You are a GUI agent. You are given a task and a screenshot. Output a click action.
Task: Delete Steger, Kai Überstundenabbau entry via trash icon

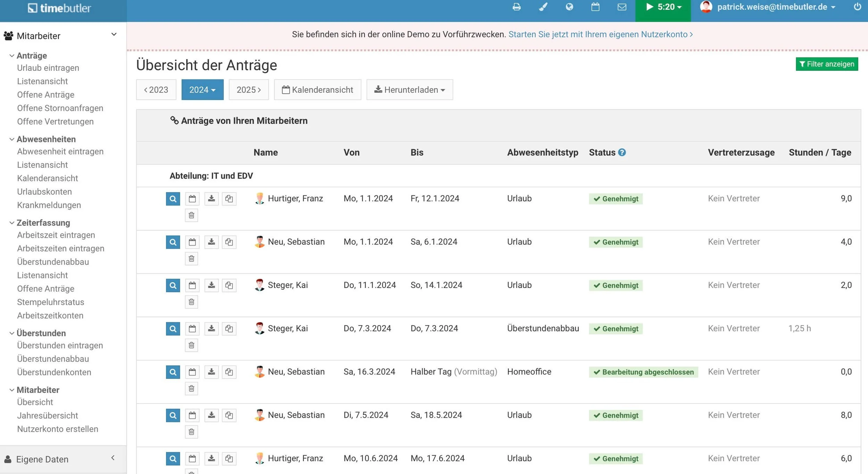pos(191,345)
